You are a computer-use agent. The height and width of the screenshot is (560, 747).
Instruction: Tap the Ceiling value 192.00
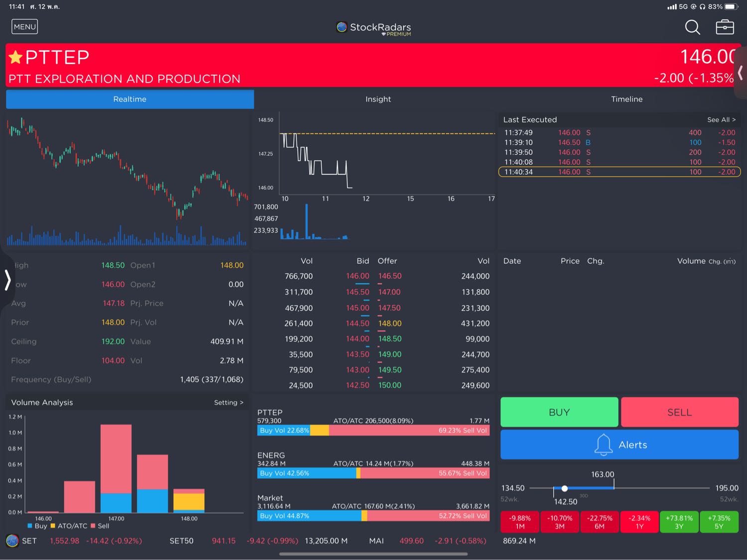(113, 341)
